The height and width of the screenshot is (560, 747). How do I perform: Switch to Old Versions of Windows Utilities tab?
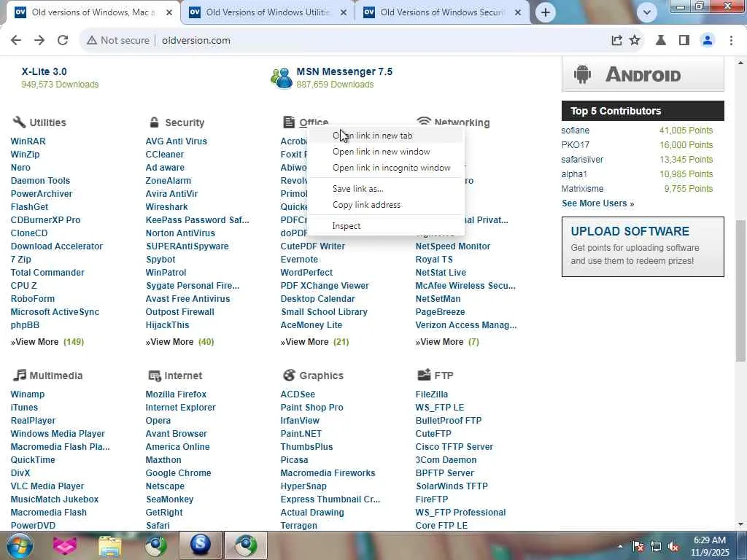(268, 12)
